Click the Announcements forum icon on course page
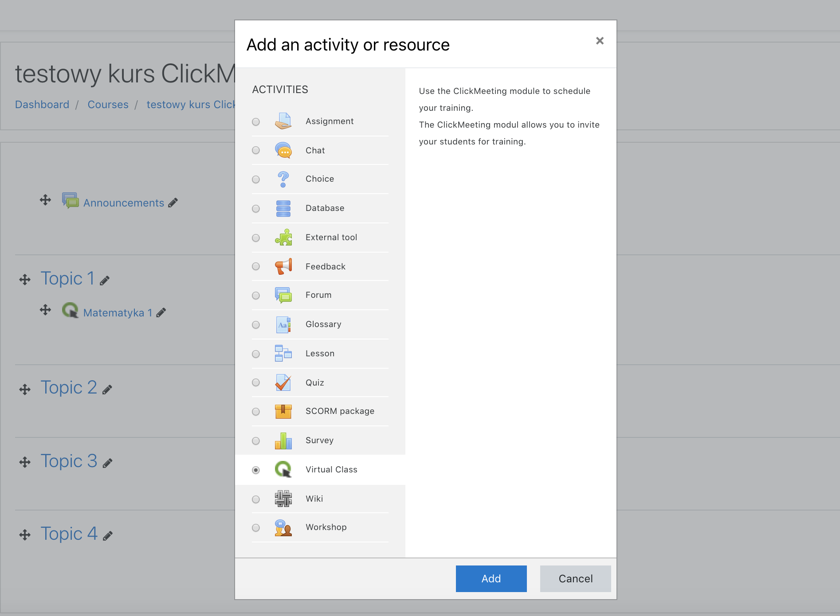The height and width of the screenshot is (616, 840). pyautogui.click(x=70, y=200)
